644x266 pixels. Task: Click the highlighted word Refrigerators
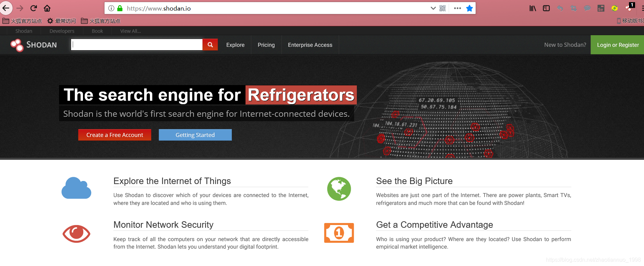coord(301,95)
